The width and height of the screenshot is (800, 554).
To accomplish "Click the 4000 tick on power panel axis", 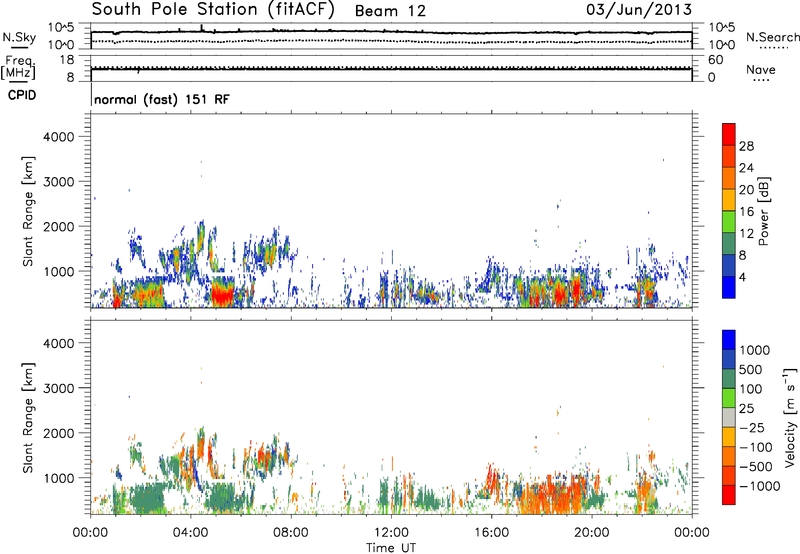I will [59, 137].
